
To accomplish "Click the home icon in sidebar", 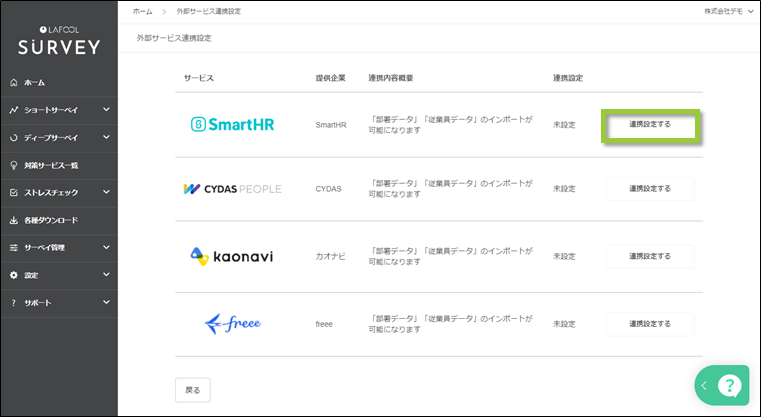I will [14, 82].
